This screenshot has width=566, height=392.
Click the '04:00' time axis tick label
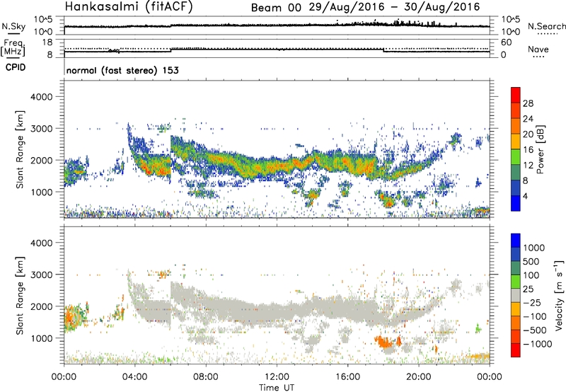135,377
